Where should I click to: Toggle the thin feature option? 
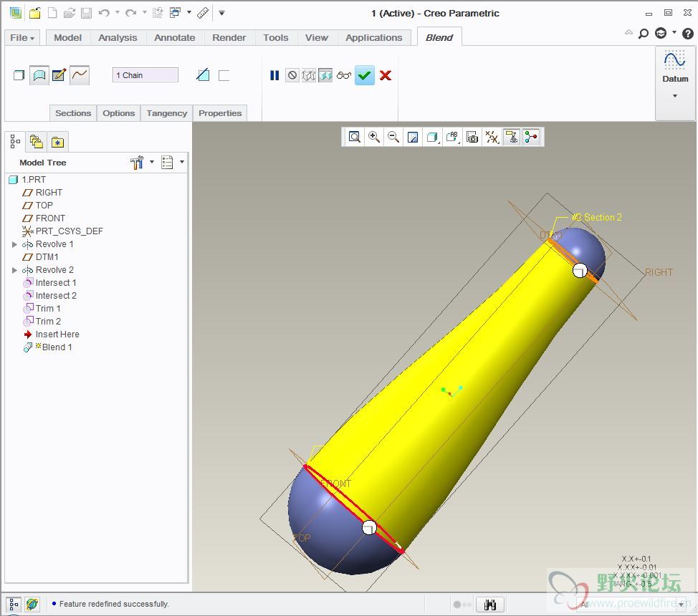coord(224,75)
